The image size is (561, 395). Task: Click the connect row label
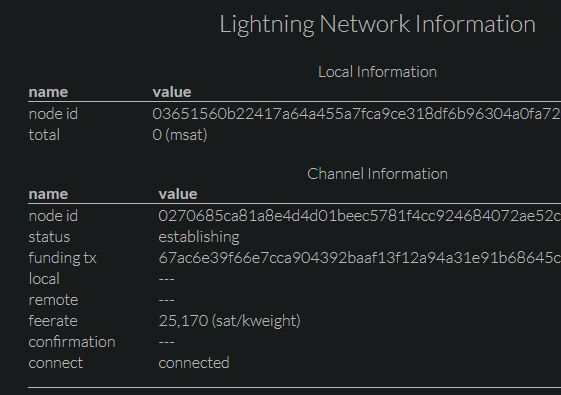point(56,363)
